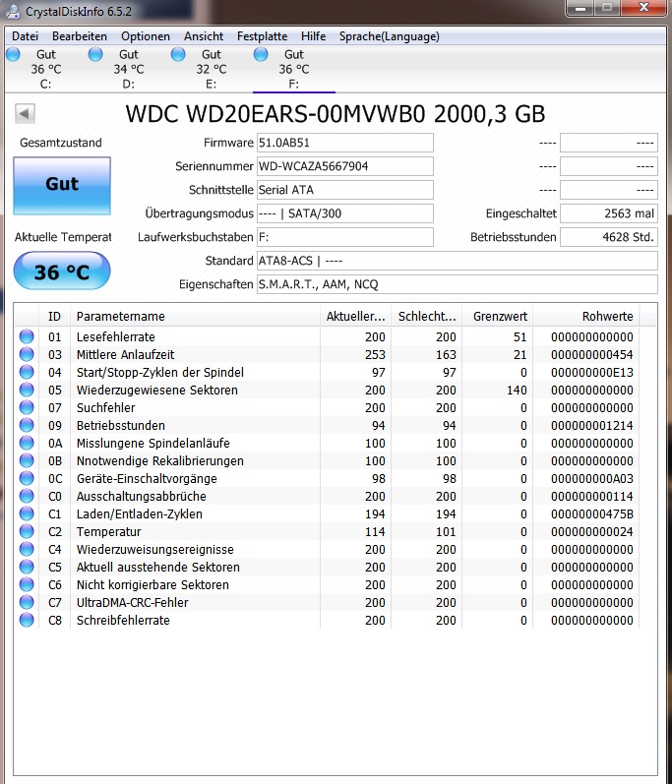Click status icon of Wiederzuweisungsereignisse row
Image resolution: width=672 pixels, height=784 pixels.
point(27,549)
